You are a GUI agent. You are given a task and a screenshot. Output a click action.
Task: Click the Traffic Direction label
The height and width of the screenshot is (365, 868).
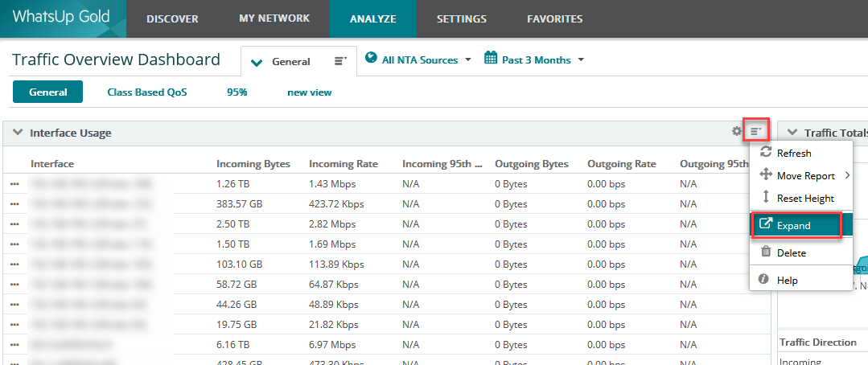tap(818, 342)
